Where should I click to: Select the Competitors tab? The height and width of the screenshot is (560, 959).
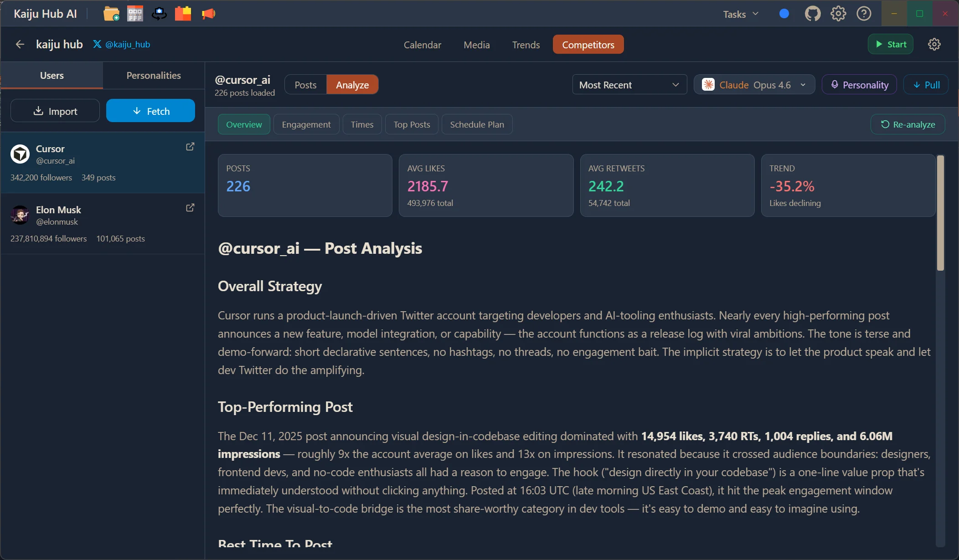(x=588, y=45)
